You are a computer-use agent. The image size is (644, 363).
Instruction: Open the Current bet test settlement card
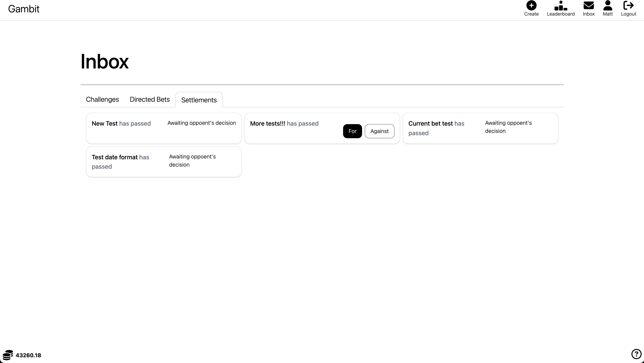pyautogui.click(x=480, y=128)
